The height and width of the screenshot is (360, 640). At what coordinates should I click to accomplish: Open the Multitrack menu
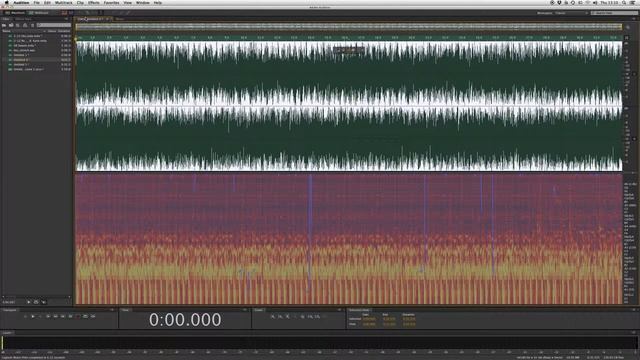pyautogui.click(x=64, y=2)
